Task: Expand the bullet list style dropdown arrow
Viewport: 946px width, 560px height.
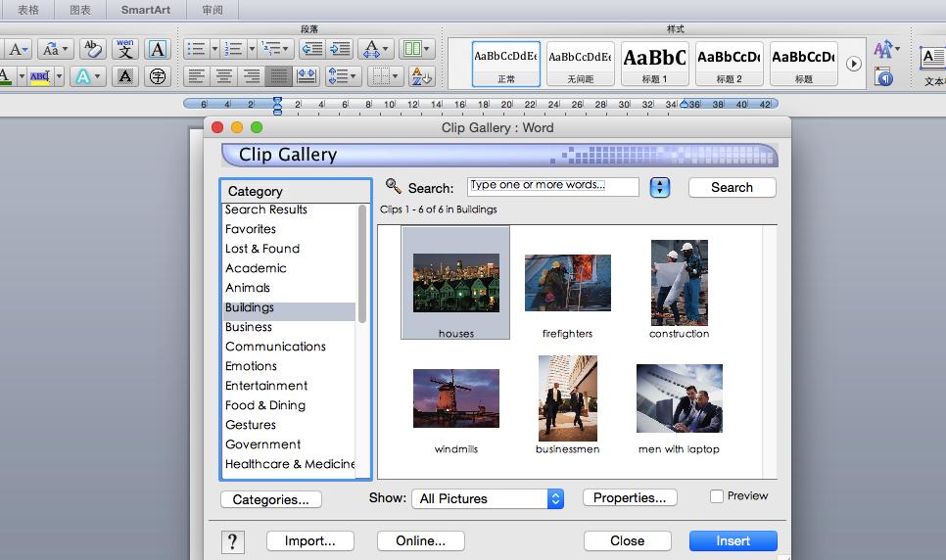Action: 214,49
